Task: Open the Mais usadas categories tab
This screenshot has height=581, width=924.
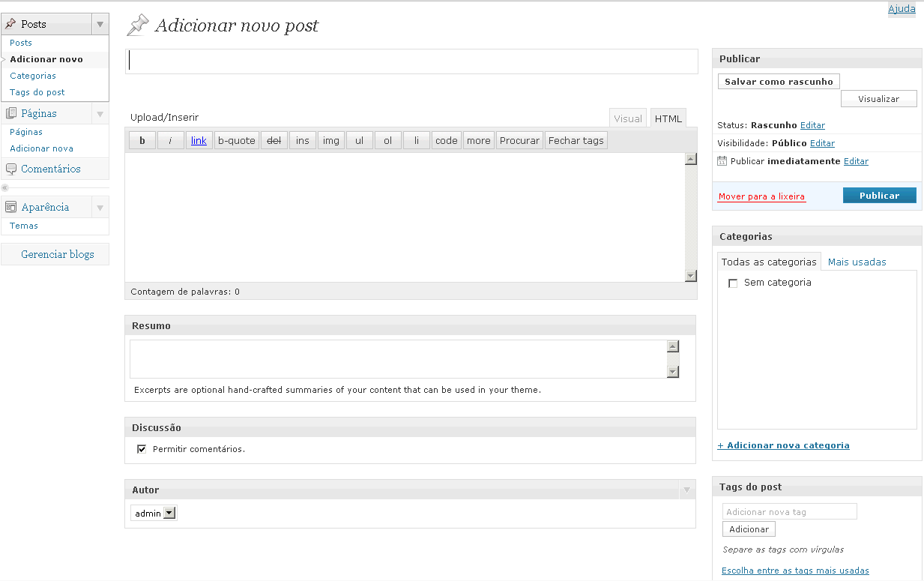Action: coord(857,262)
